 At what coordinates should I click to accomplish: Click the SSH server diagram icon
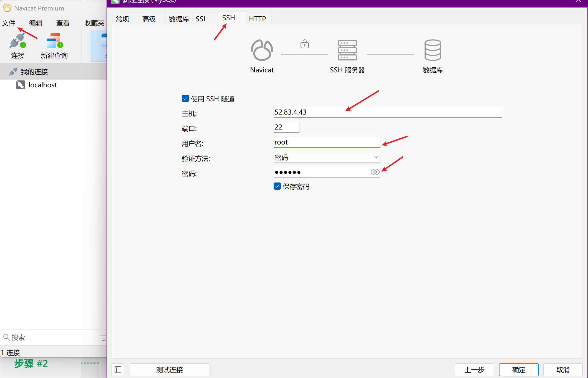347,50
